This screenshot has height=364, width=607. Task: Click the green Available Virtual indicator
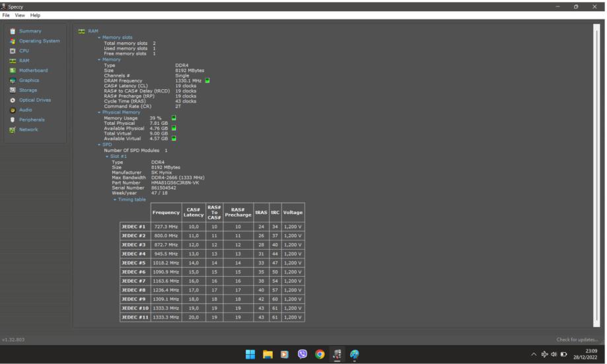[174, 138]
